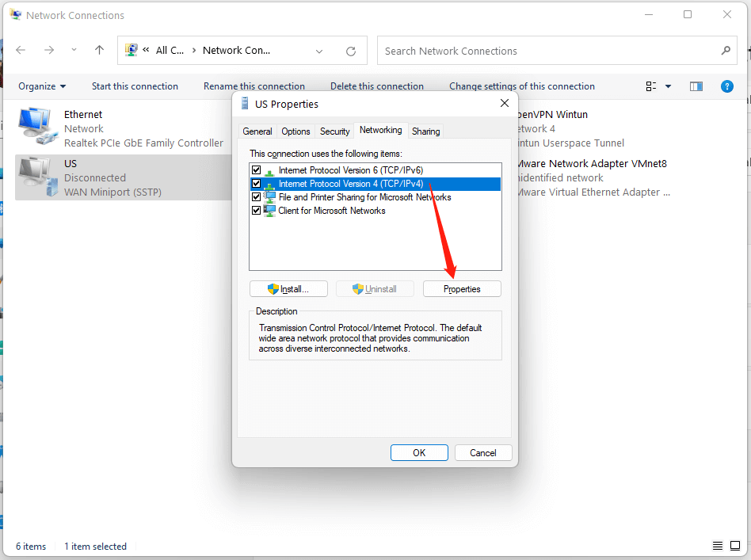The image size is (751, 560).
Task: Open Help with the question mark icon
Action: [x=726, y=86]
